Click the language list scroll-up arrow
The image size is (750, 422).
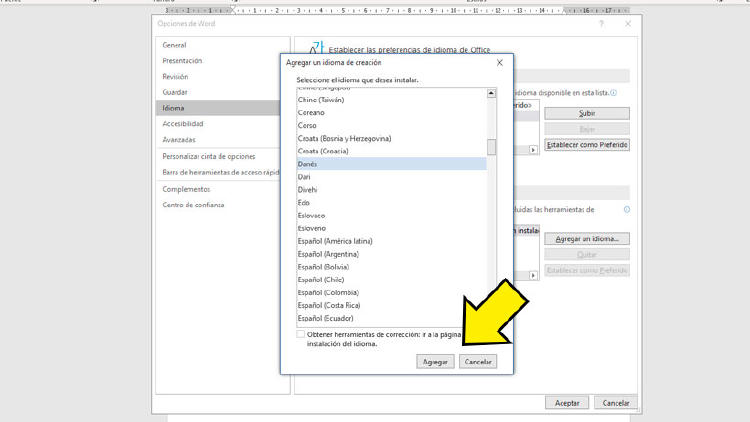491,94
